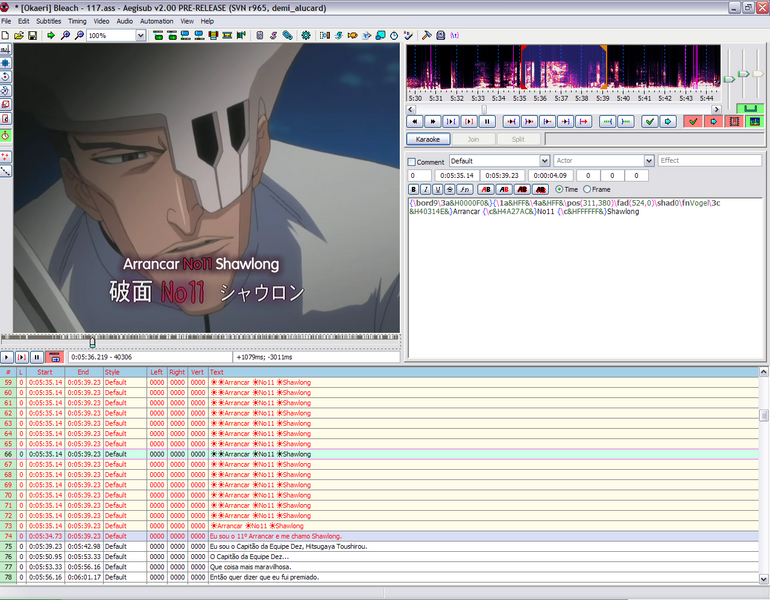
Task: Play the video with the play button
Action: click(6, 357)
